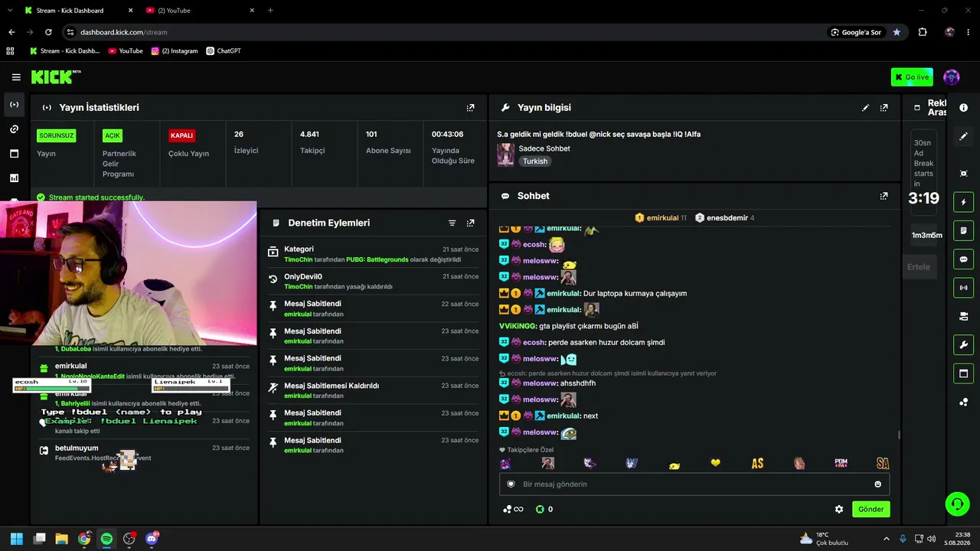This screenshot has width=980, height=551.
Task: Open the Instagram bookmark
Action: [174, 51]
